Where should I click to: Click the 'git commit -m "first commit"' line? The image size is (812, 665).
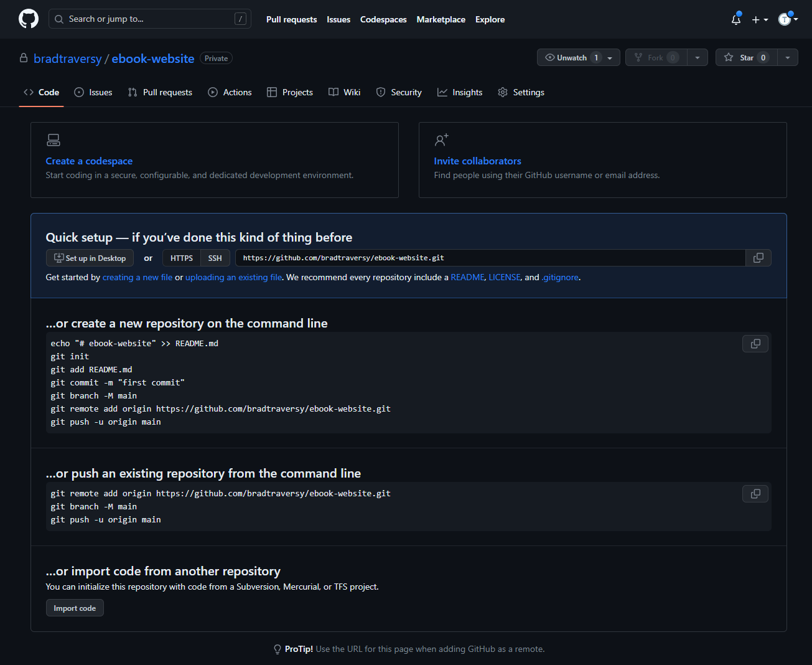tap(118, 382)
